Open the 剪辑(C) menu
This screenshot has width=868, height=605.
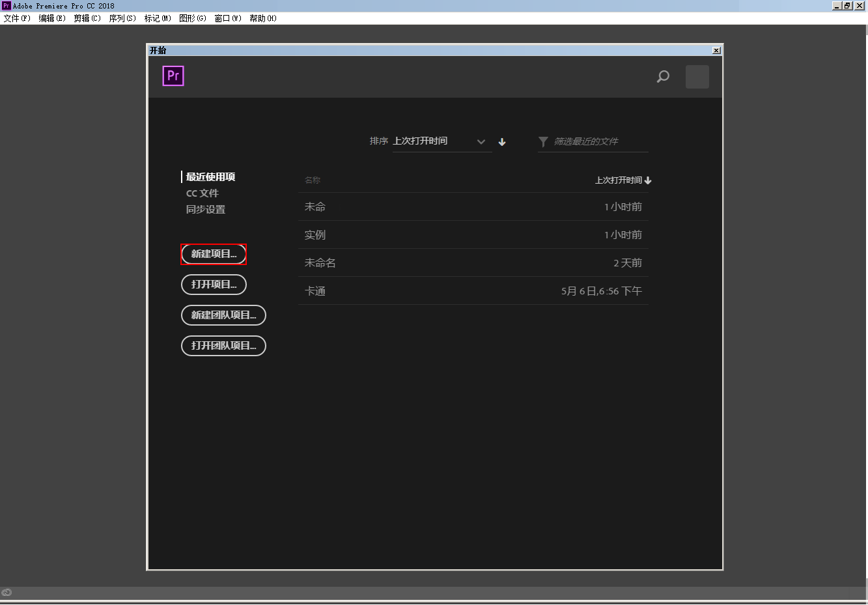tap(87, 18)
